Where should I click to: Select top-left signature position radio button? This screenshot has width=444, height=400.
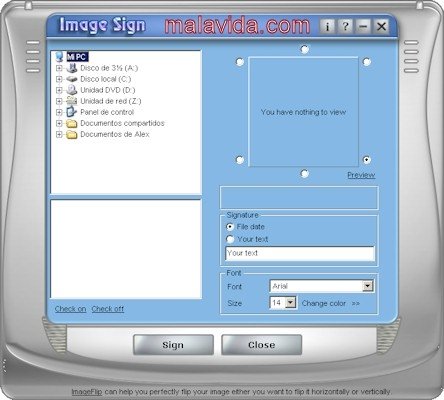(x=240, y=62)
